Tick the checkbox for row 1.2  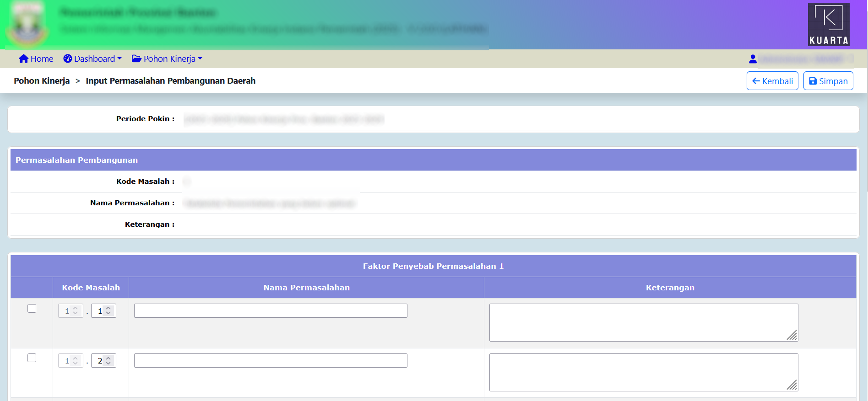pos(32,358)
